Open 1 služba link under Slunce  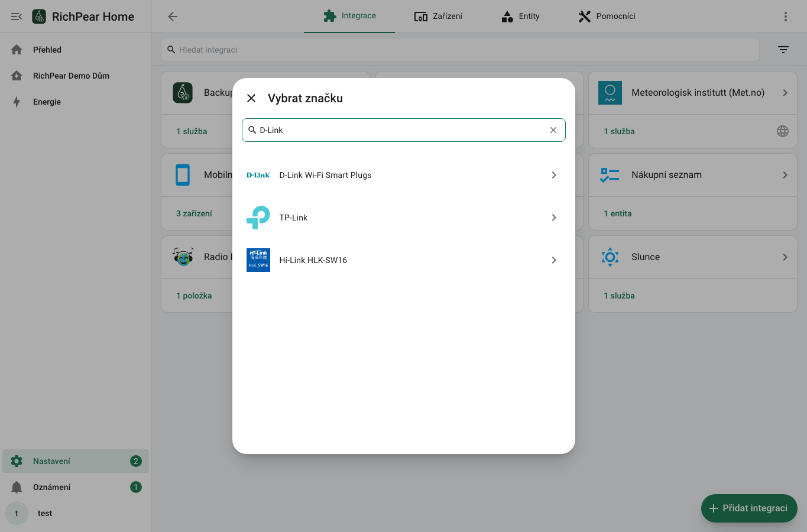(x=619, y=296)
